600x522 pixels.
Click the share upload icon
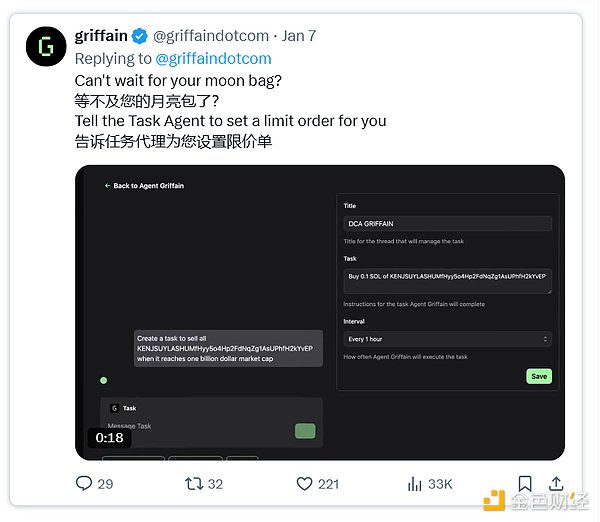coord(556,484)
